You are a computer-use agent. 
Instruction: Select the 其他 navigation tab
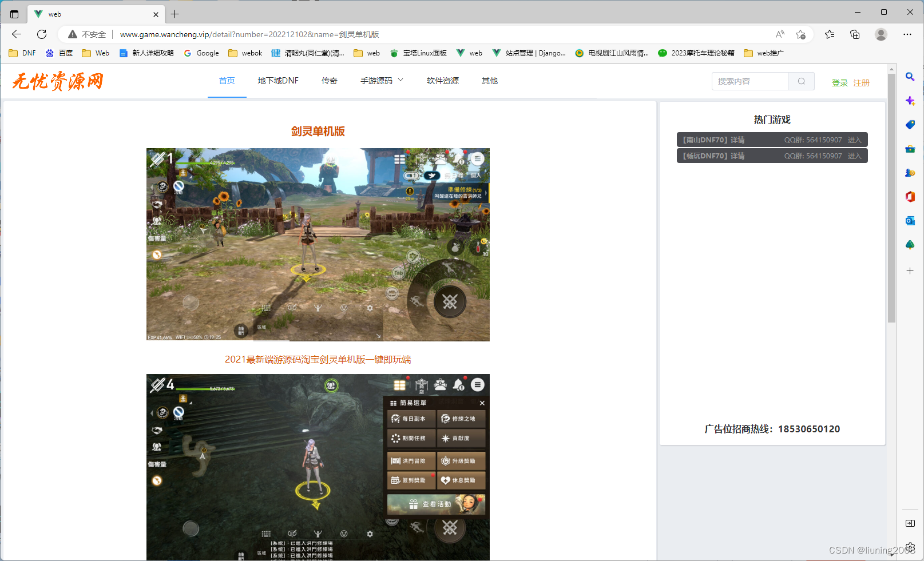point(490,81)
